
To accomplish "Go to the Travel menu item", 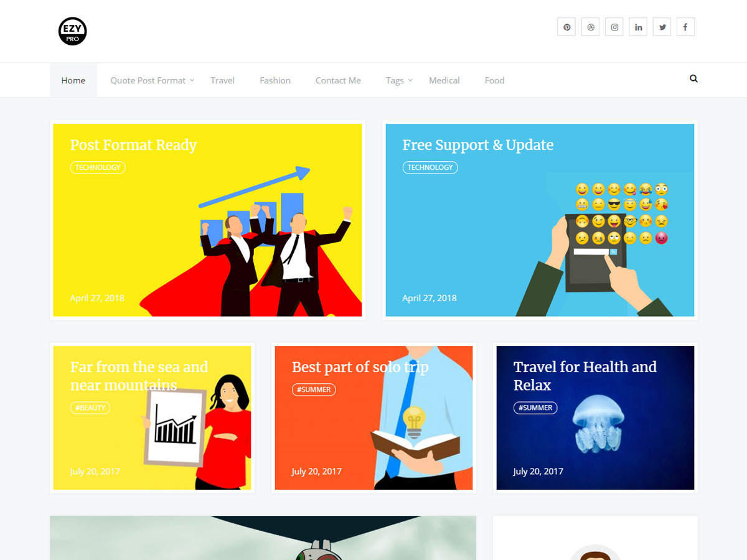I will click(222, 80).
